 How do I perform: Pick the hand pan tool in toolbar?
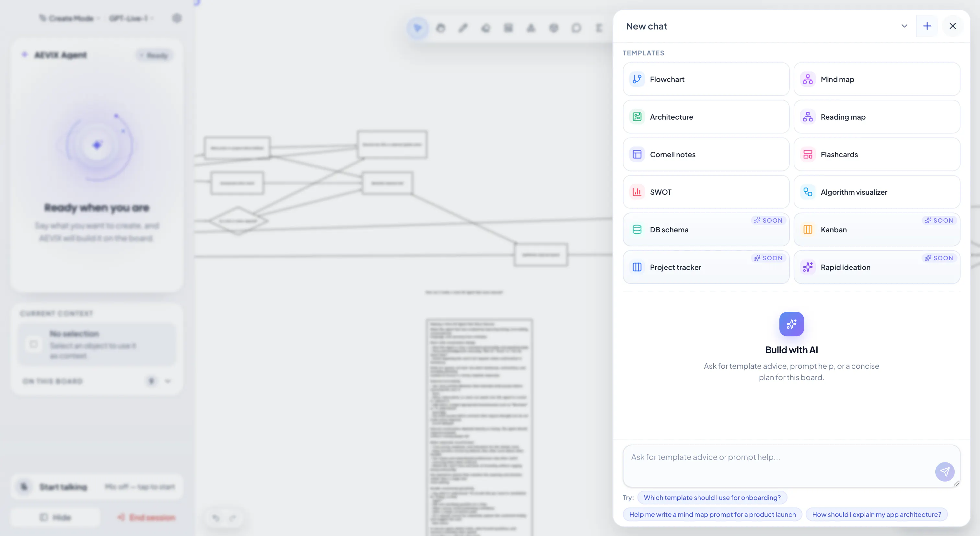440,28
